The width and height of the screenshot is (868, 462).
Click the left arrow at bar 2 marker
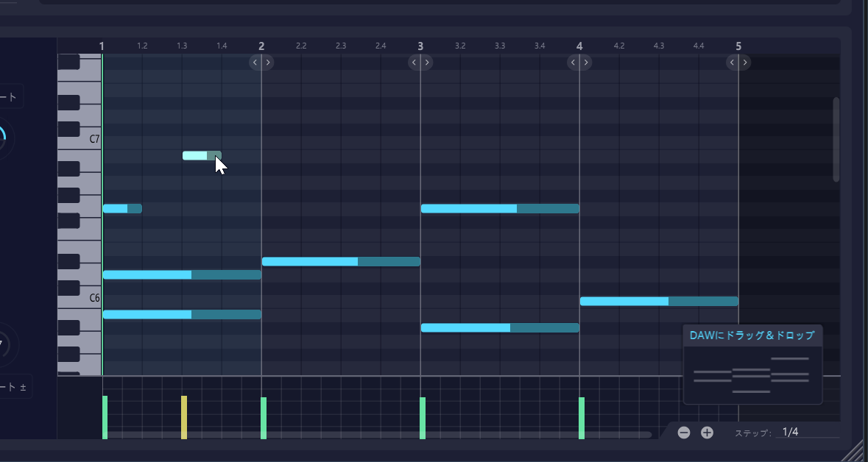pyautogui.click(x=255, y=63)
